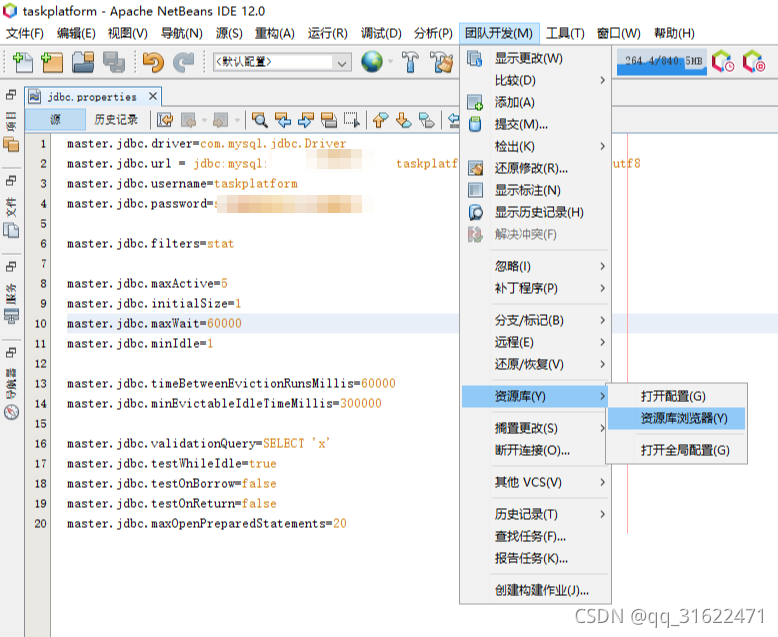778x637 pixels.
Task: Click the New File toolbar icon
Action: pos(22,62)
